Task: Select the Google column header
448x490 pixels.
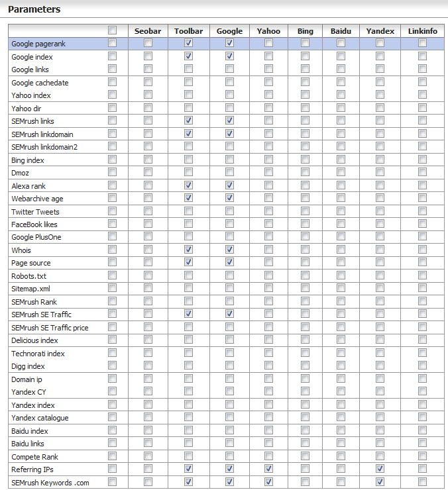Action: (x=229, y=31)
